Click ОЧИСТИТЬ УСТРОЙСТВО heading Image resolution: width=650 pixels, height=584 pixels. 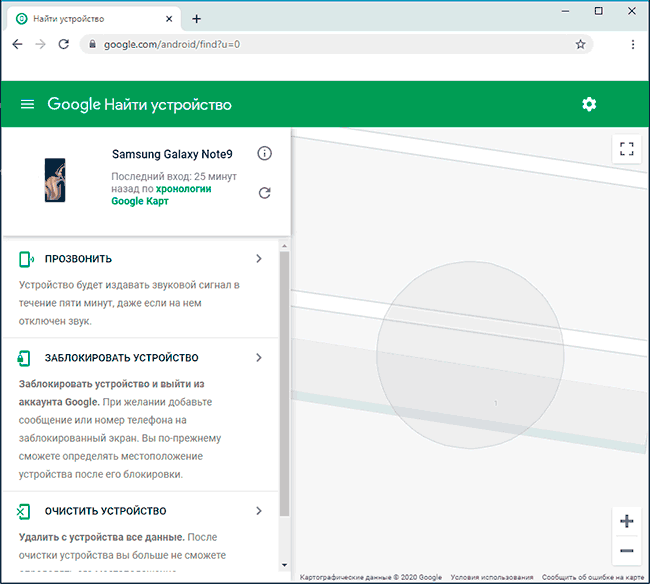tap(105, 511)
